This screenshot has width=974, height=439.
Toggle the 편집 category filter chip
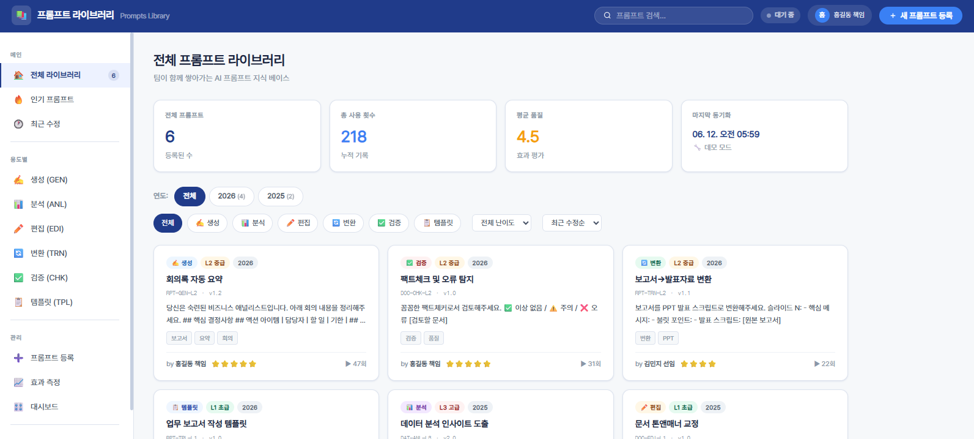tap(298, 223)
